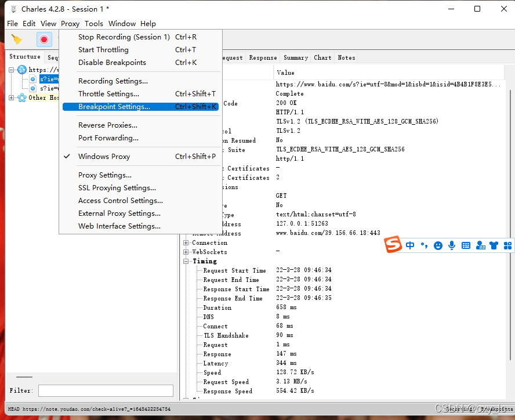Switch to the Structure tab
The width and height of the screenshot is (515, 420).
coord(24,57)
